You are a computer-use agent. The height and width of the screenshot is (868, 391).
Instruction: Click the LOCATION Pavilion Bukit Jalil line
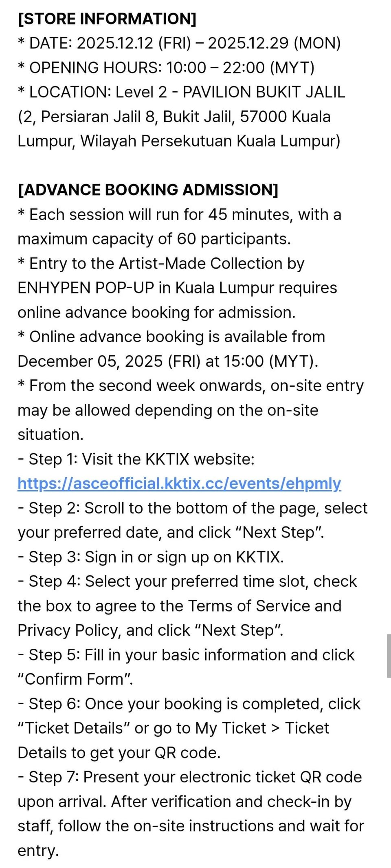coord(181,92)
